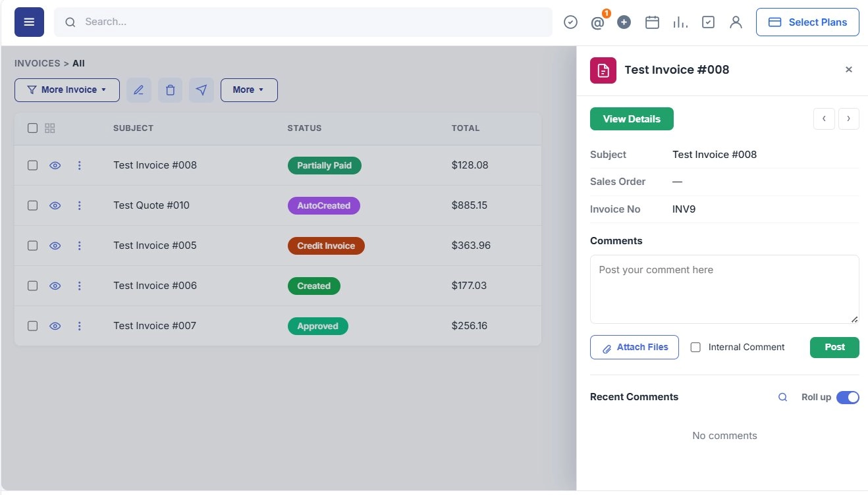Click the Attach Files button

pos(634,348)
